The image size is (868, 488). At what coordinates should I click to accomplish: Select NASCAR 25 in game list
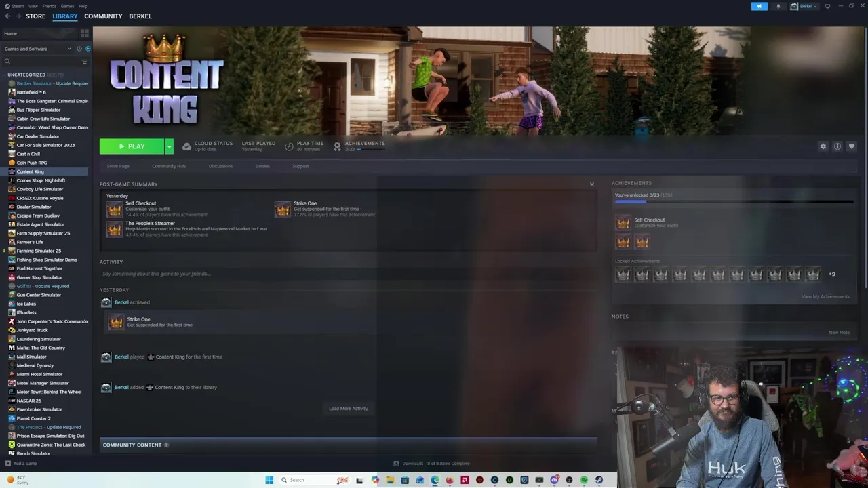click(x=28, y=401)
